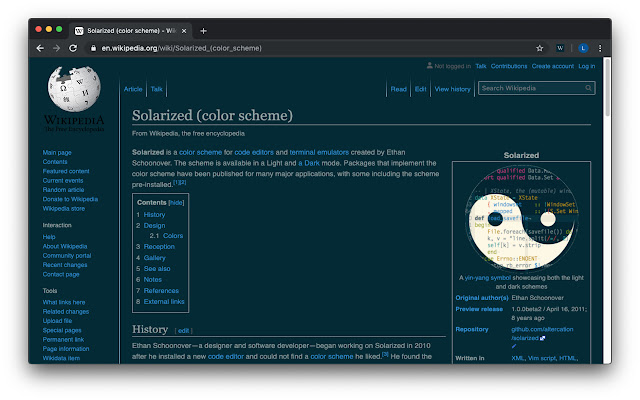Open Random article
Screen dimensions: 640x400
[x=63, y=190]
